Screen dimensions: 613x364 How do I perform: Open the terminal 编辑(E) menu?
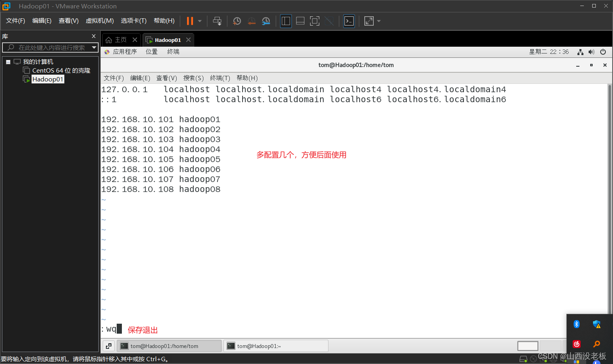pos(140,78)
